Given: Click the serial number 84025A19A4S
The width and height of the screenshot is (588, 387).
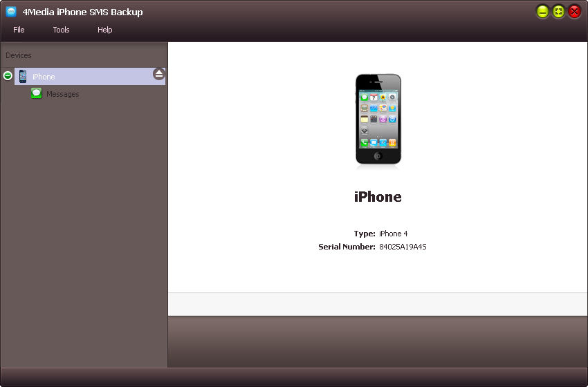Looking at the screenshot, I should [403, 247].
